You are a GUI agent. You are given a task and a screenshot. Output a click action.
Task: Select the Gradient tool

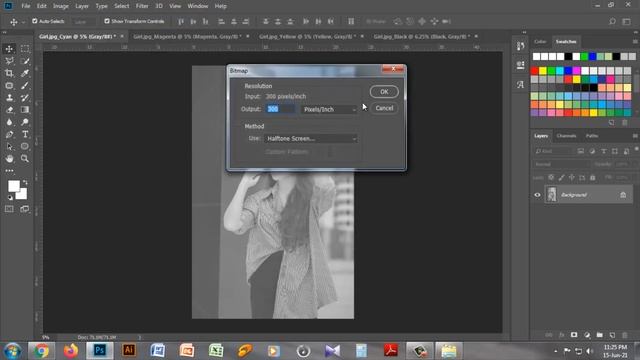[24, 110]
